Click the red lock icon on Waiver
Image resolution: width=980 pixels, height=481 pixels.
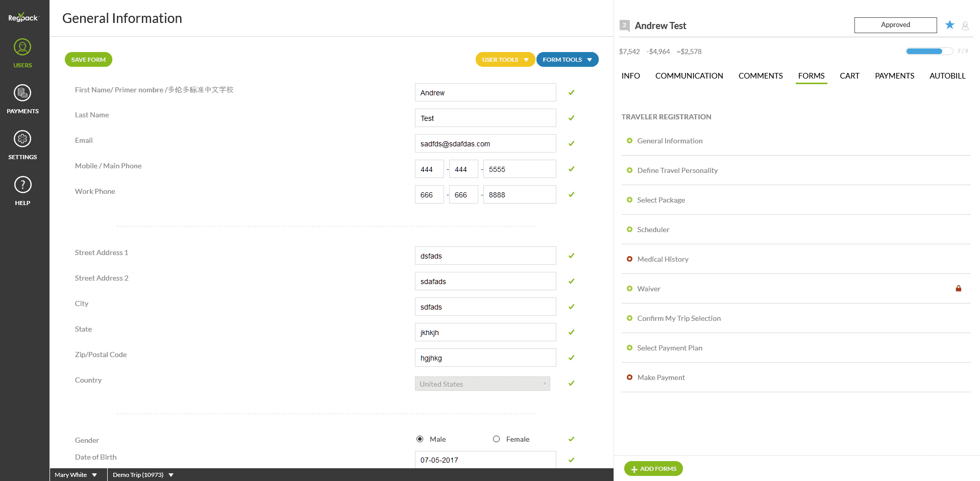(x=958, y=289)
